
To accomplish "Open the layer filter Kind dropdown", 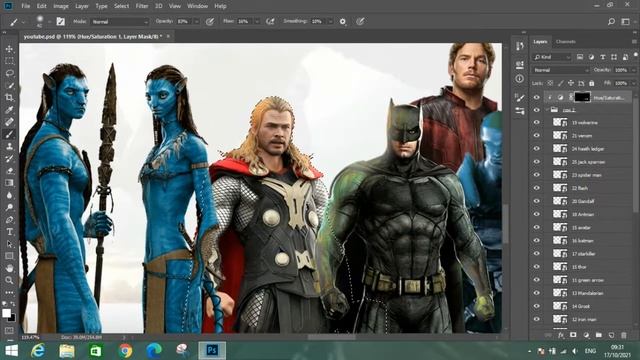I will [551, 57].
